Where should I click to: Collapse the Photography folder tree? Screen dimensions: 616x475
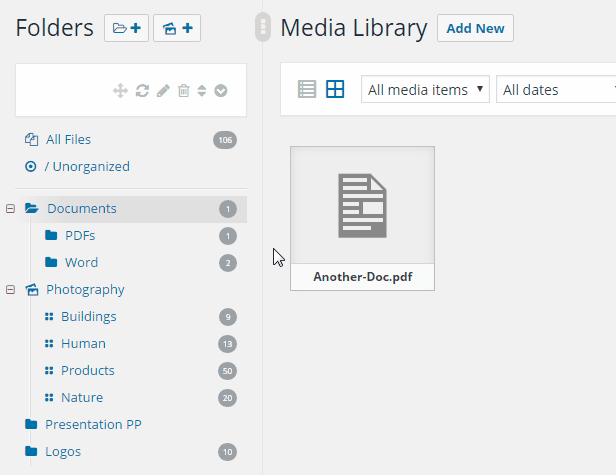pyautogui.click(x=10, y=290)
